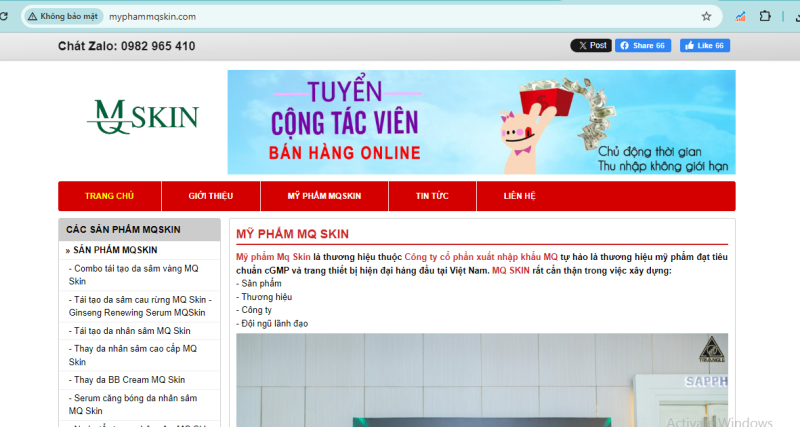Open the building photo below the intro text
800x427 pixels.
(482, 380)
